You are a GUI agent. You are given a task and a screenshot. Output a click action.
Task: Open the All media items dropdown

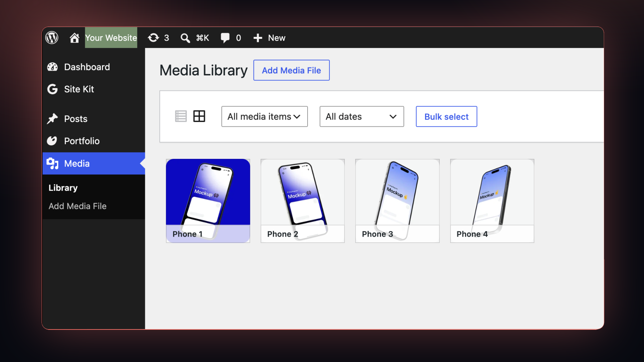[x=264, y=116]
